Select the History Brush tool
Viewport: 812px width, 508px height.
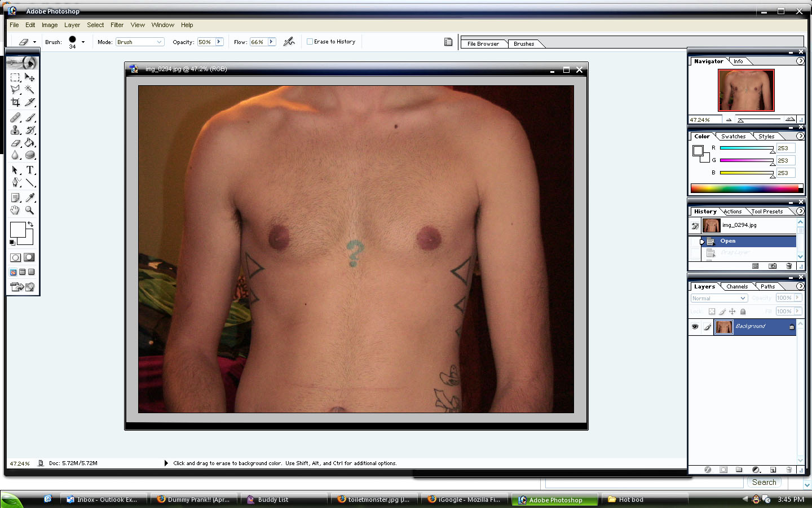pyautogui.click(x=30, y=130)
